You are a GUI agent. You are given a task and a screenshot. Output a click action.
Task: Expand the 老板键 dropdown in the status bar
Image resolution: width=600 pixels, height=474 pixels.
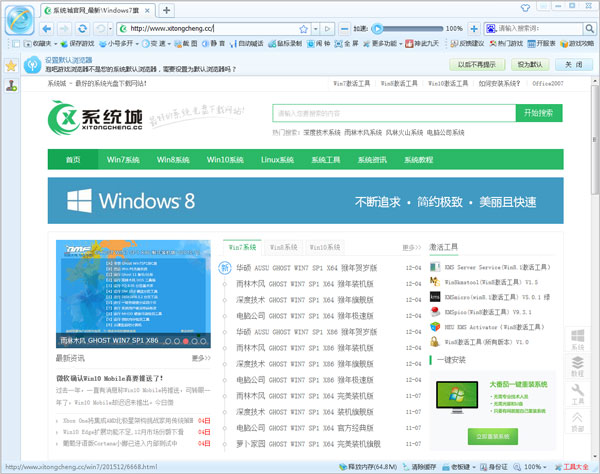(474, 467)
